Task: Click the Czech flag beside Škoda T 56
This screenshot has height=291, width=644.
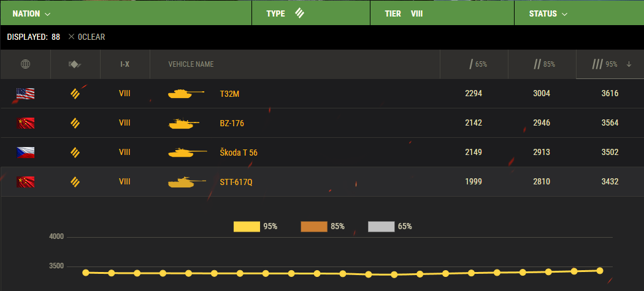Action: [x=25, y=153]
